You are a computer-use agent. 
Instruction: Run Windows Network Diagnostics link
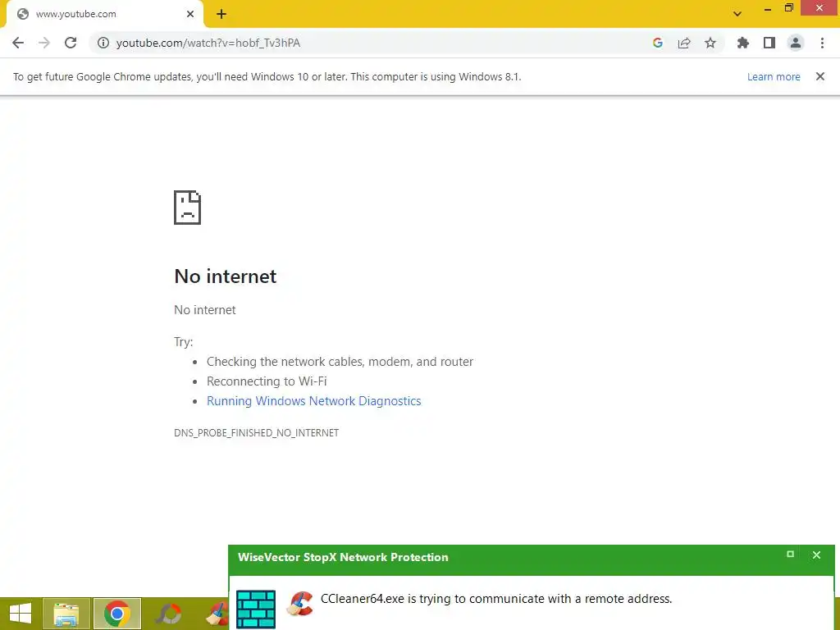(314, 401)
